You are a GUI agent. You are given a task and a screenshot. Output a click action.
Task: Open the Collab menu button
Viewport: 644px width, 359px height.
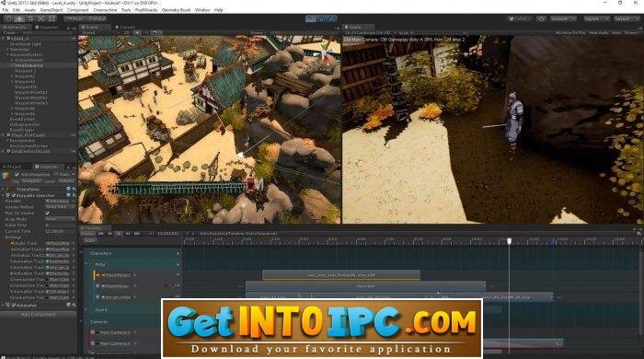[520, 18]
